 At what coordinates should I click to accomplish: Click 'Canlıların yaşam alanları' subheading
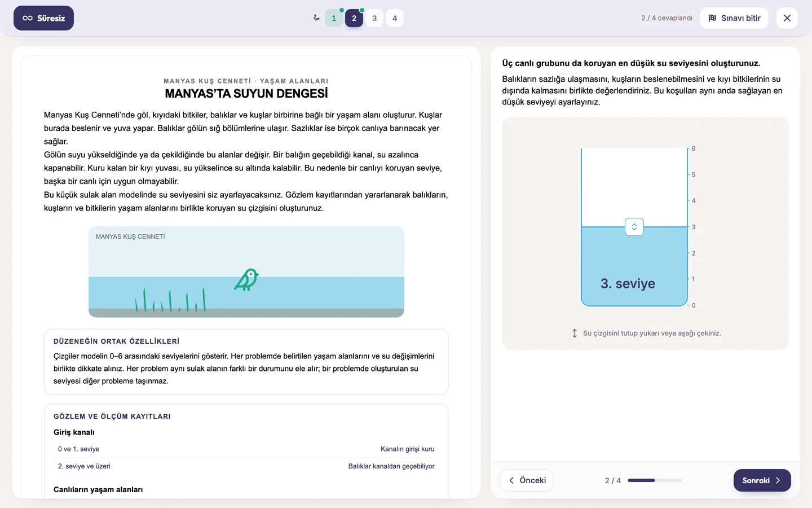coord(98,490)
